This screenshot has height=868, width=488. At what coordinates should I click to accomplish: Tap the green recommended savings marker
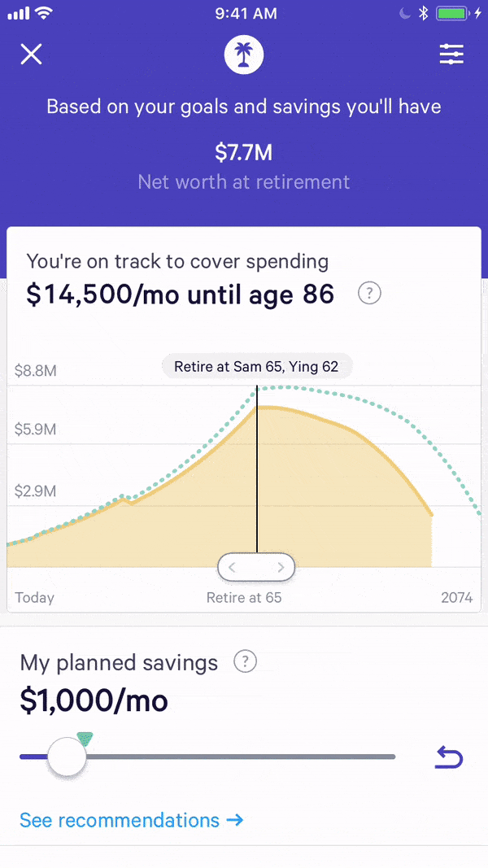tap(85, 738)
